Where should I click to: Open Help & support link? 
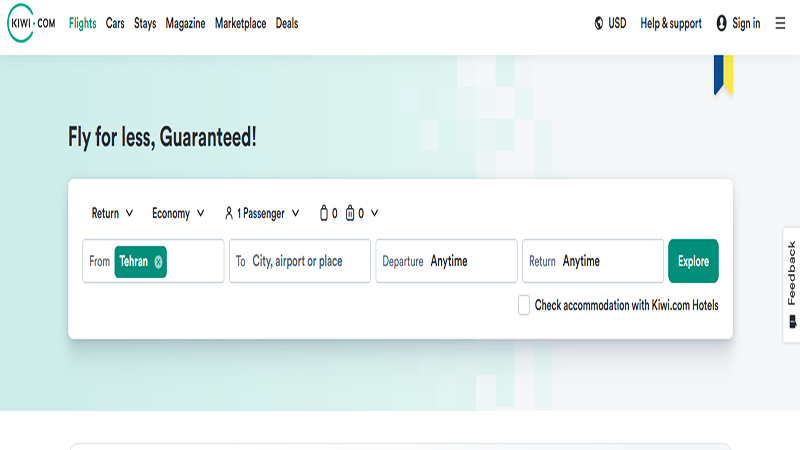click(671, 23)
